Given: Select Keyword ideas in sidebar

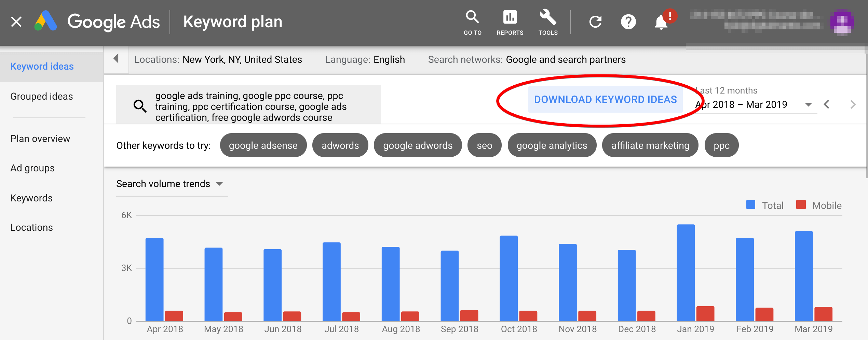Looking at the screenshot, I should (x=52, y=67).
